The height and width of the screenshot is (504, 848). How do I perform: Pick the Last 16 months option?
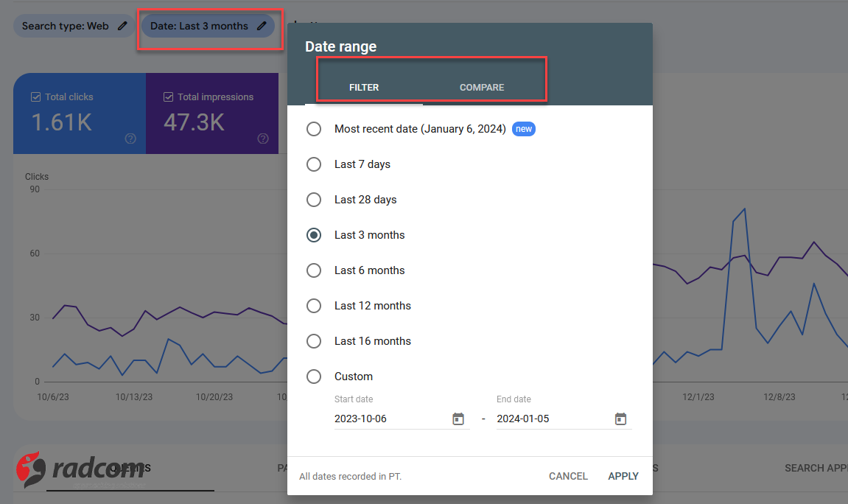pyautogui.click(x=314, y=341)
